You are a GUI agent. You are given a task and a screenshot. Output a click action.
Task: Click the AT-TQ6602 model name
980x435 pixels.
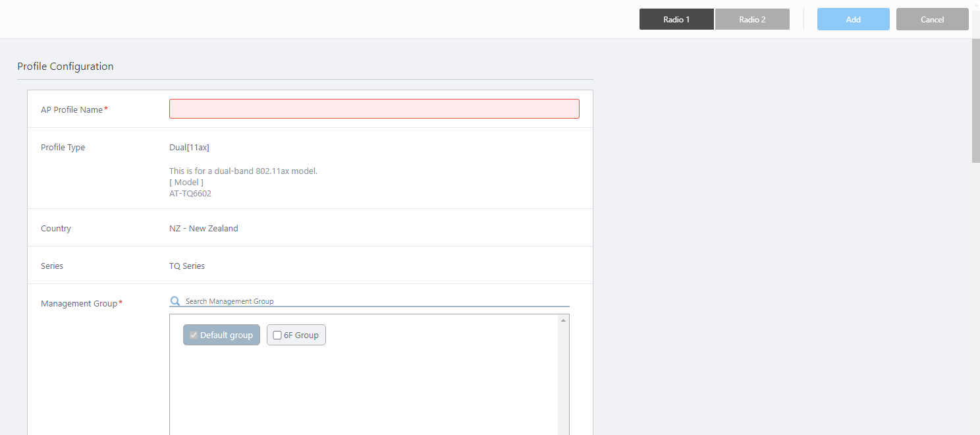[x=190, y=194]
